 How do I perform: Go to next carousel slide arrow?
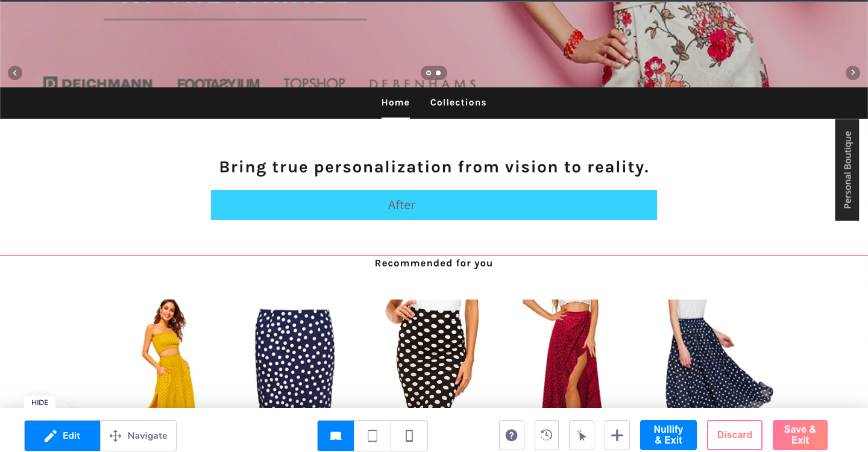(853, 73)
